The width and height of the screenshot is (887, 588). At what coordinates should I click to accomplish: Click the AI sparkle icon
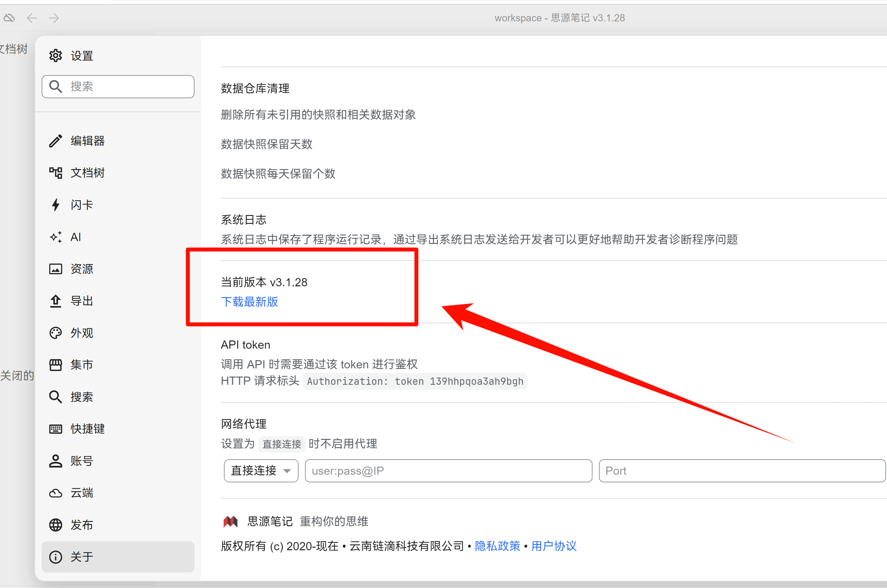tap(55, 237)
